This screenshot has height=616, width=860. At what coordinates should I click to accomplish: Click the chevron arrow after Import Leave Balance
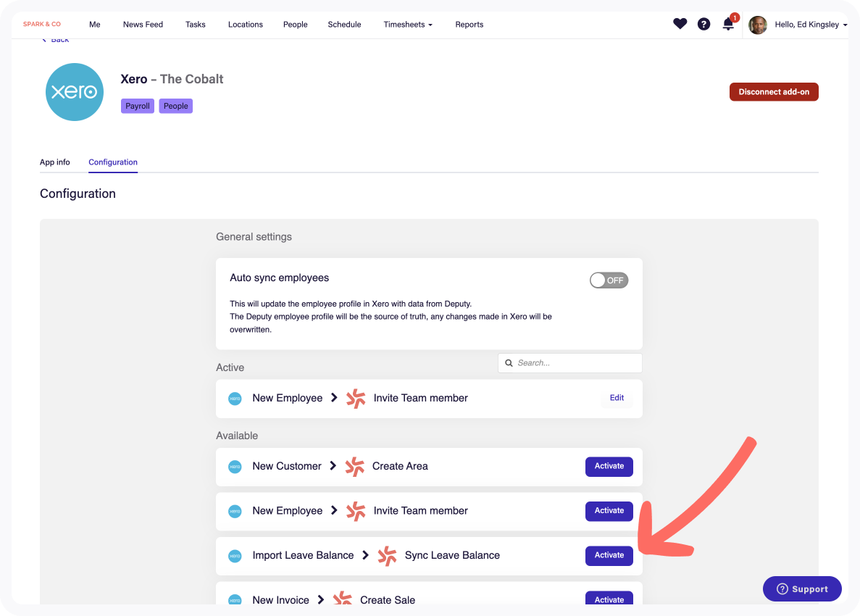[365, 555]
